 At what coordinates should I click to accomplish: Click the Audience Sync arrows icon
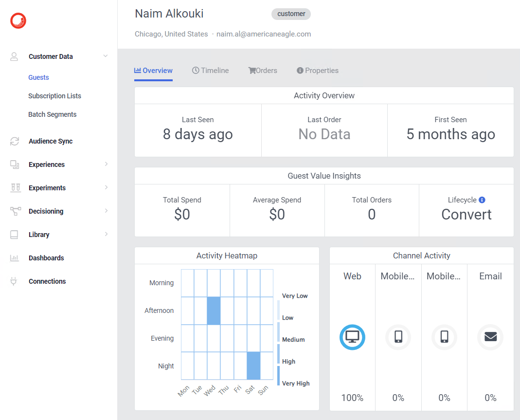point(14,141)
